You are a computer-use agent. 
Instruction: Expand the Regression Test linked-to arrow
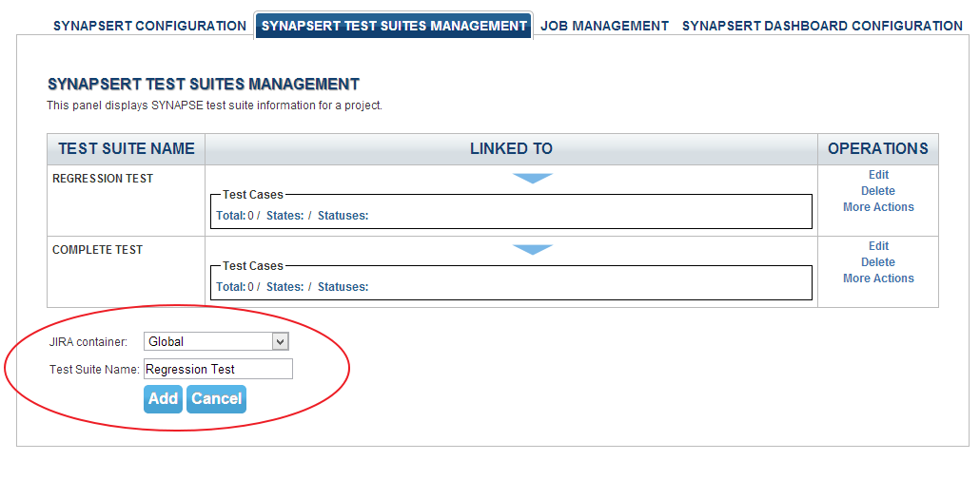click(533, 179)
